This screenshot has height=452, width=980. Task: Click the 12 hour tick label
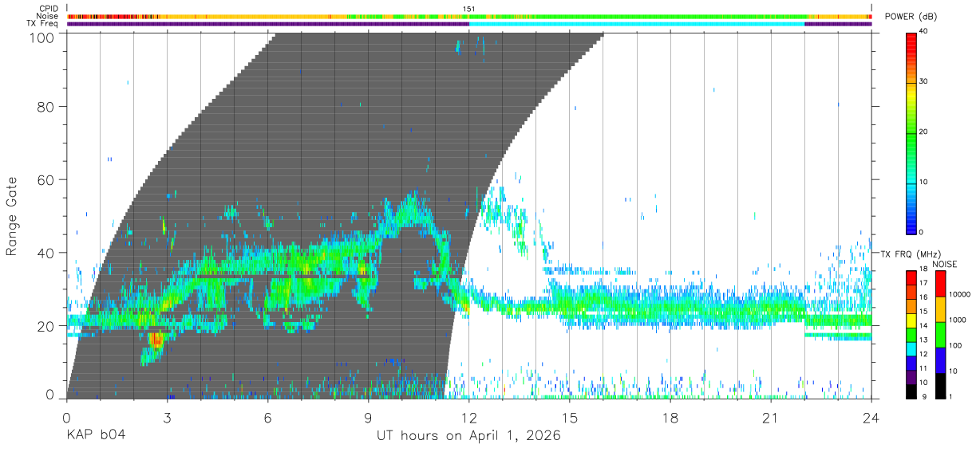coord(468,417)
